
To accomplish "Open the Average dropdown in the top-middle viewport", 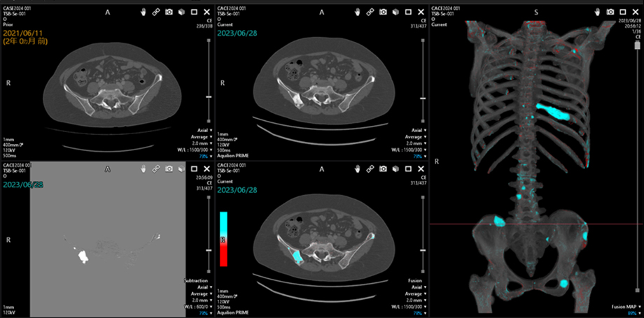I will pyautogui.click(x=412, y=137).
